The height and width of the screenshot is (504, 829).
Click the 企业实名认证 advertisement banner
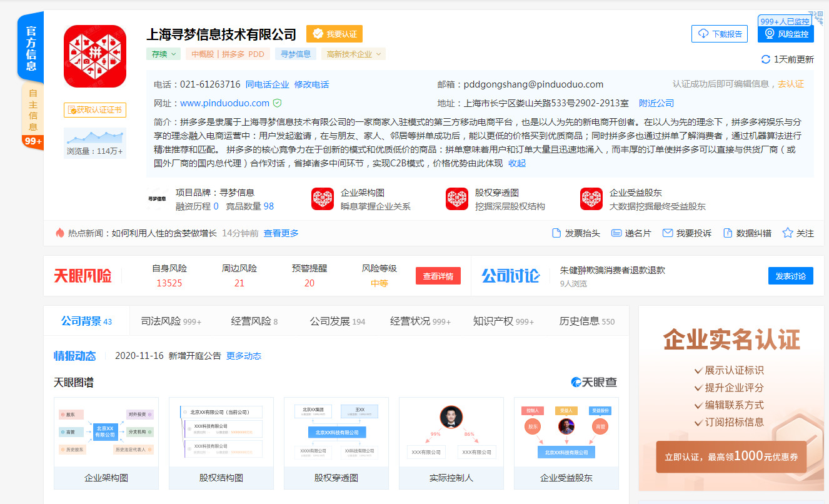pyautogui.click(x=731, y=398)
